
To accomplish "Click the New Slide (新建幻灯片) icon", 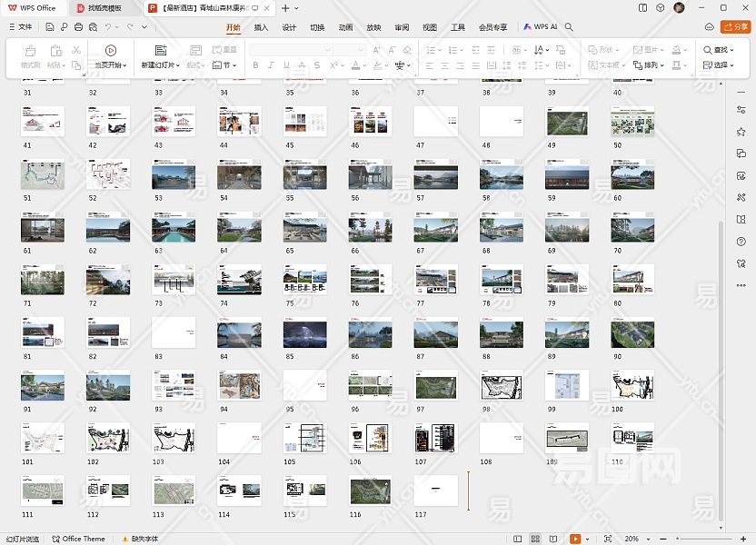I will click(160, 51).
